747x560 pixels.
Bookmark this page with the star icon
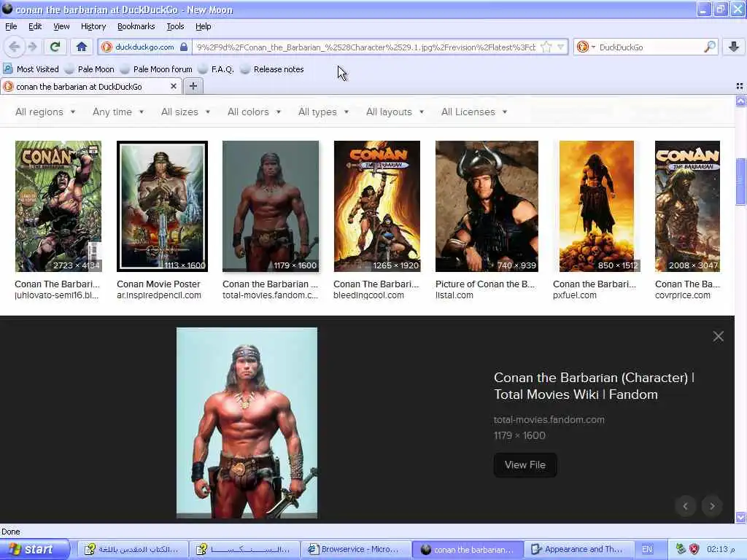(x=546, y=47)
